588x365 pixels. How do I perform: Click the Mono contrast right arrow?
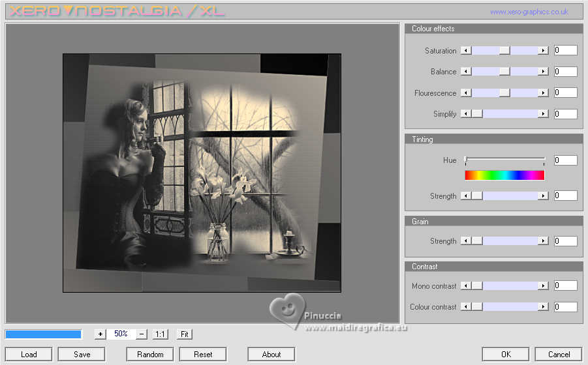(x=543, y=285)
